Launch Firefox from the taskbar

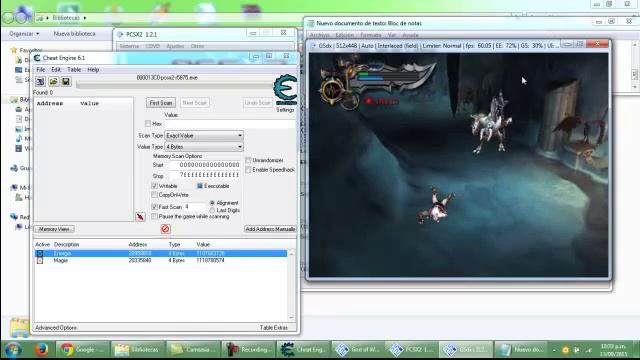[x=41, y=350]
